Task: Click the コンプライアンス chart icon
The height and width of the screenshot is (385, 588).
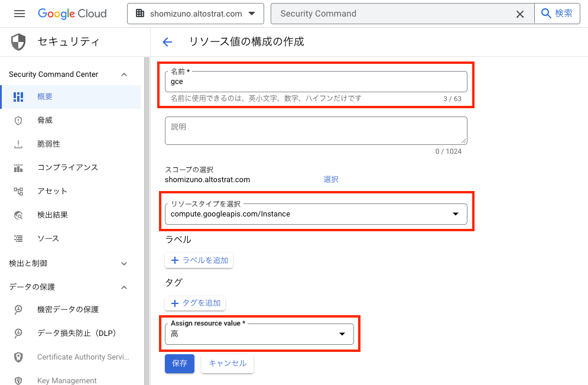Action: 18,168
